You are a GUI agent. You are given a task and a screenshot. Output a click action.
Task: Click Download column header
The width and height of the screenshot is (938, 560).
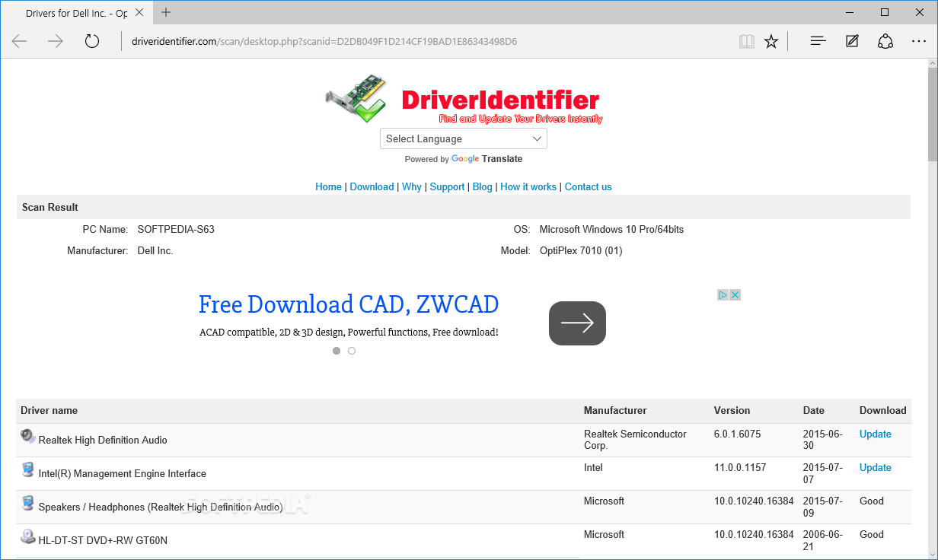tap(883, 410)
